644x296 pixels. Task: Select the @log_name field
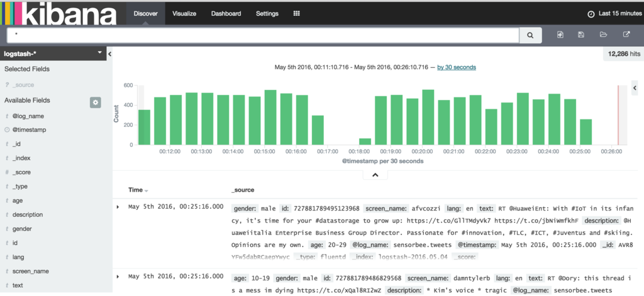click(x=28, y=116)
